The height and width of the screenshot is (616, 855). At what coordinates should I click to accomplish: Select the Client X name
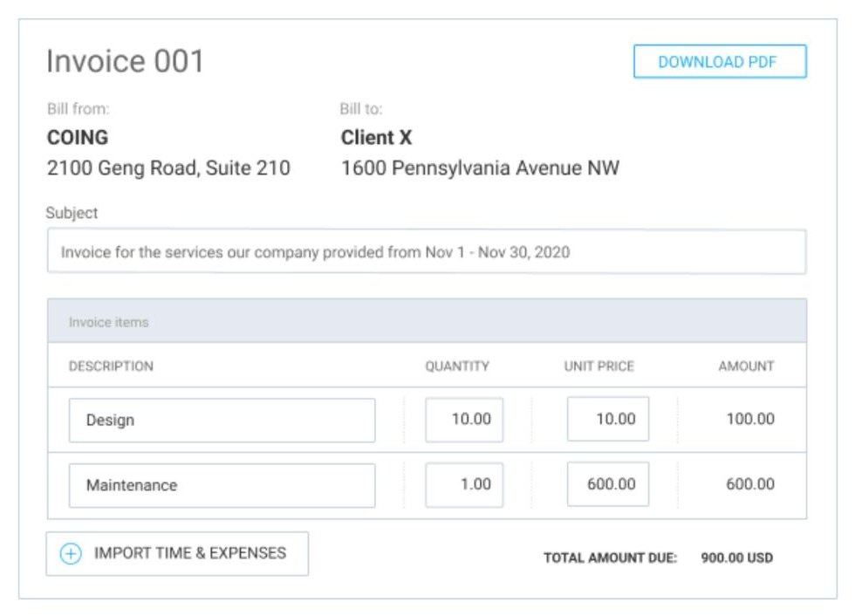[x=376, y=137]
